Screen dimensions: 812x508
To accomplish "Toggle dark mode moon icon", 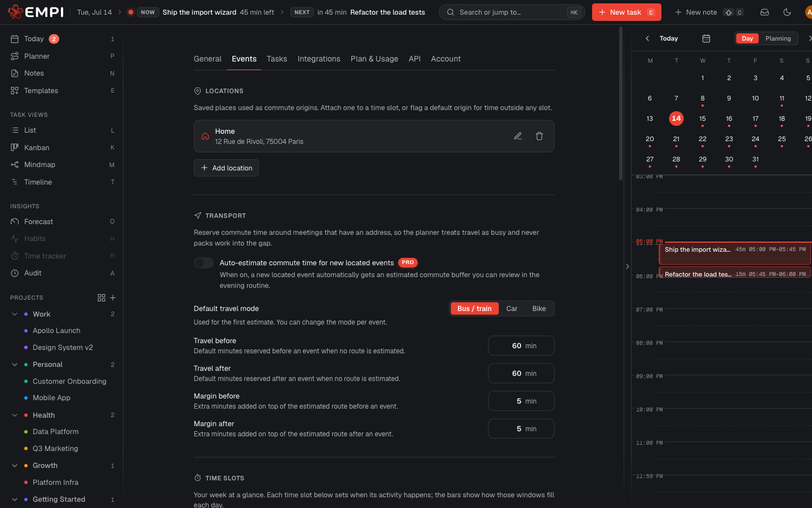I will (787, 12).
